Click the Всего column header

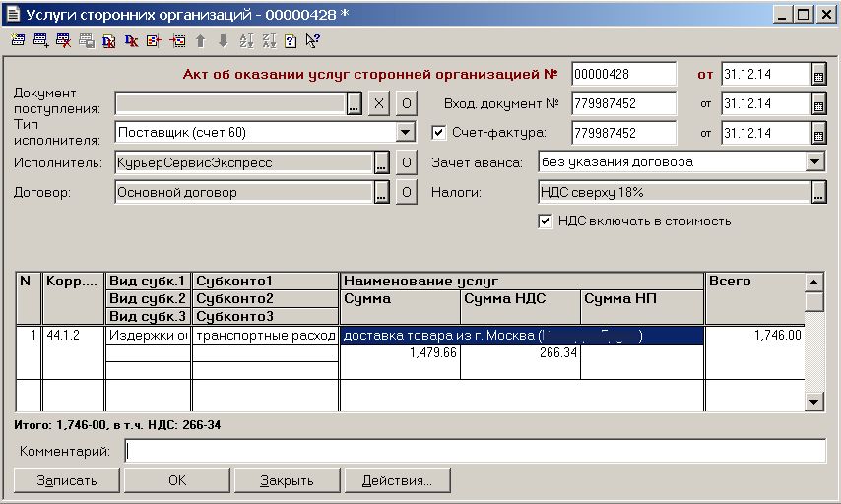click(754, 298)
